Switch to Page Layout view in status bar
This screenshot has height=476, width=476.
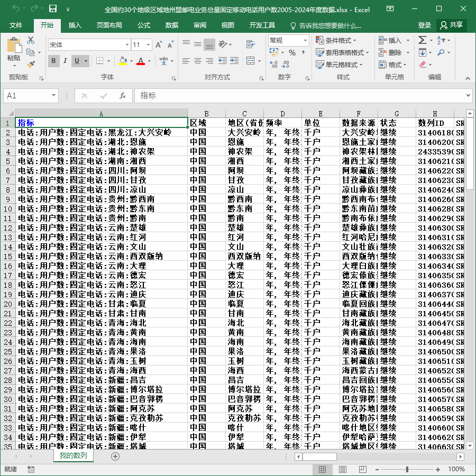pyautogui.click(x=343, y=469)
